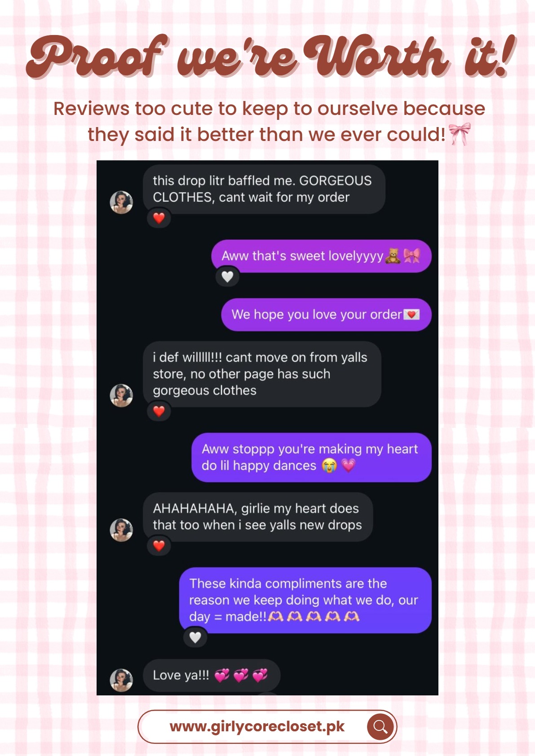Screen dimensions: 535x756
Task: Click the white heart under 'sweet lovelyyyy' message
Action: [x=227, y=277]
